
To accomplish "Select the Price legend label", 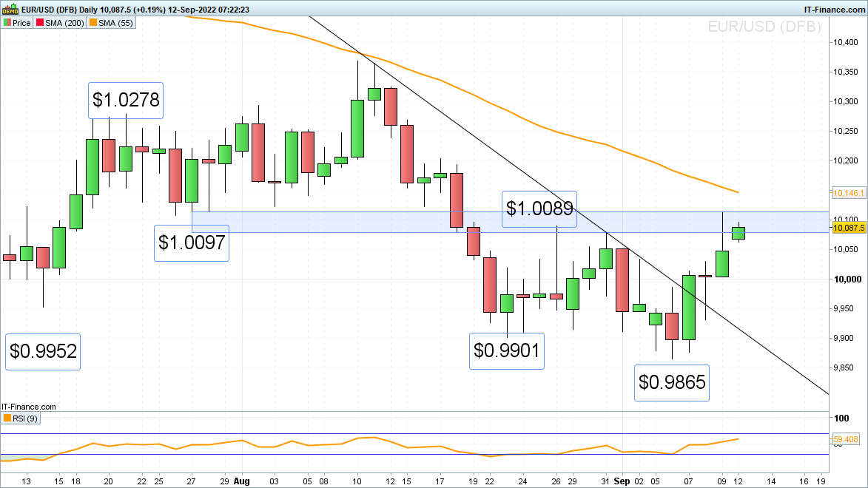I will click(21, 23).
